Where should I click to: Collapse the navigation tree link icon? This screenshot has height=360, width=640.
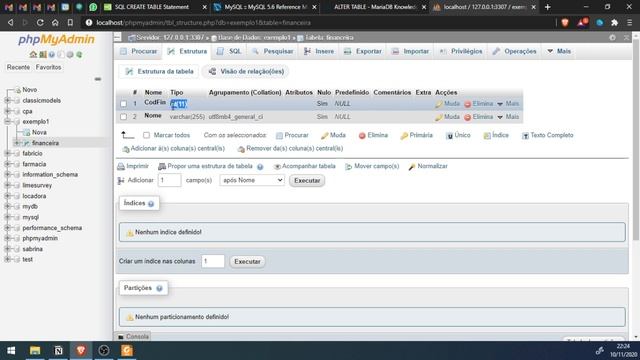98,79
